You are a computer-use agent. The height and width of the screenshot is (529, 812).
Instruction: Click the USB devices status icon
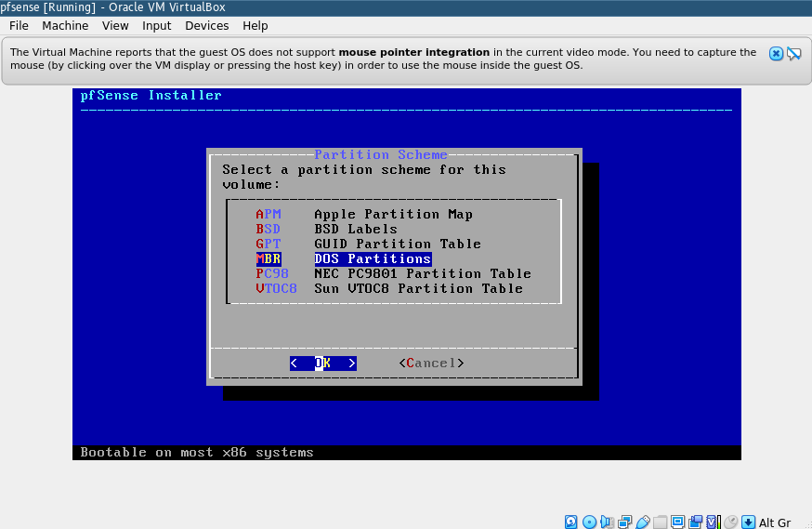coord(643,522)
